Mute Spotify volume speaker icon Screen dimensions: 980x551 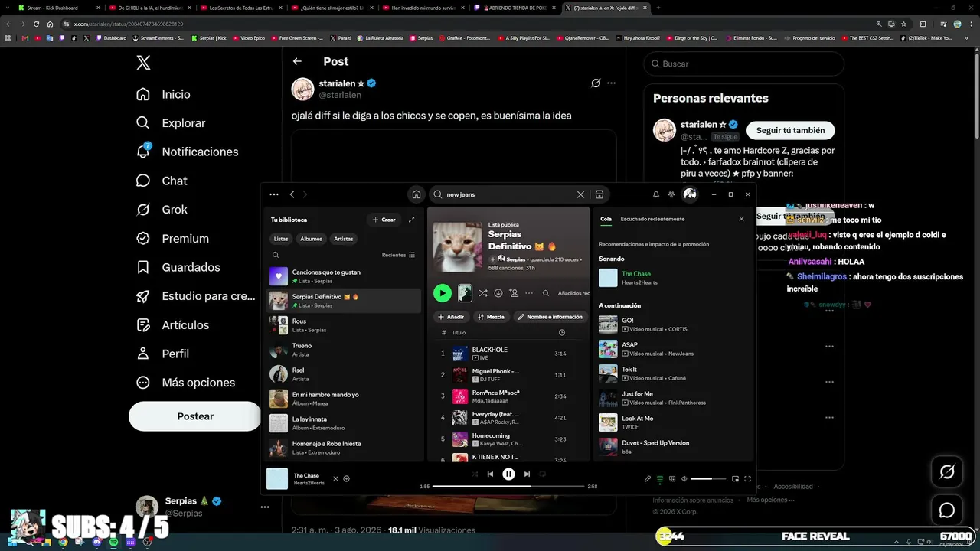coord(684,479)
